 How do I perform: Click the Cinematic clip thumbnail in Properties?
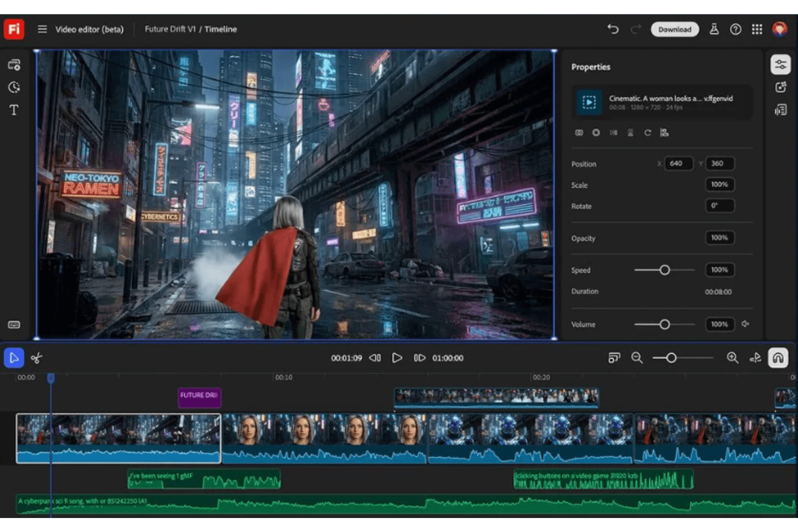tap(589, 102)
